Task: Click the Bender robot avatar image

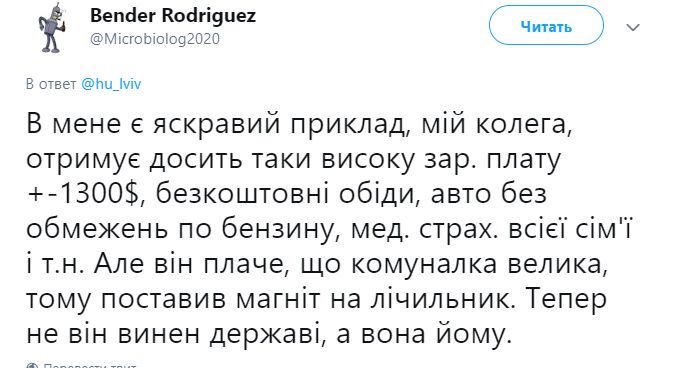Action: pyautogui.click(x=52, y=28)
